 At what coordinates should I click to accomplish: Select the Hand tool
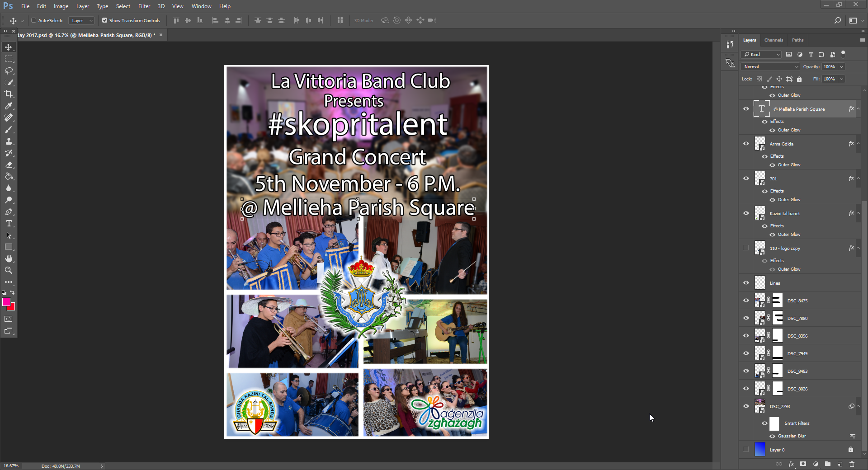coord(9,258)
